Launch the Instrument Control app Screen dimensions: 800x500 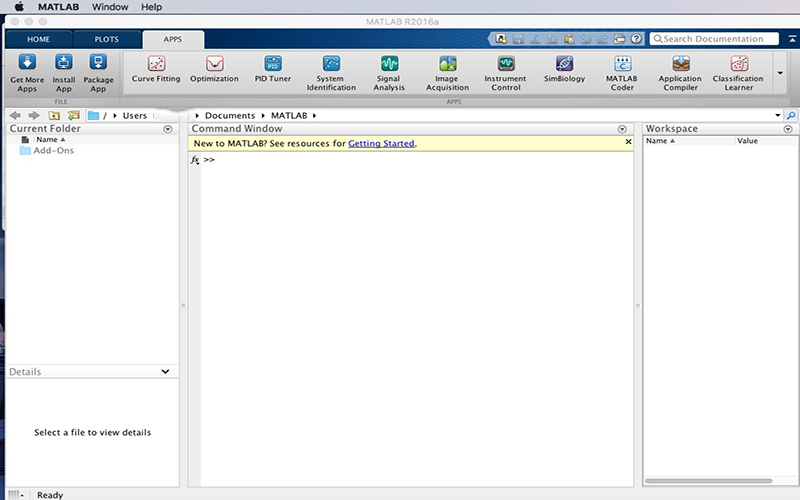pyautogui.click(x=506, y=73)
